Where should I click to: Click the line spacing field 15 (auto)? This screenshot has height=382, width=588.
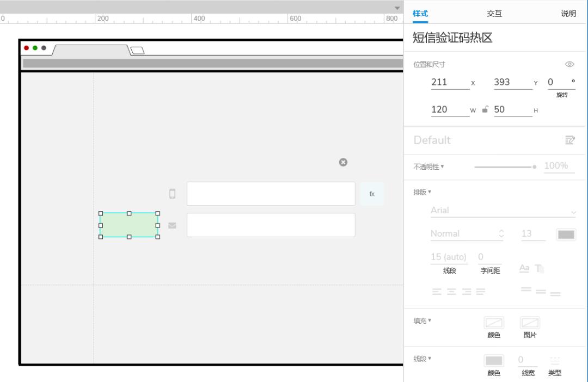coord(449,257)
